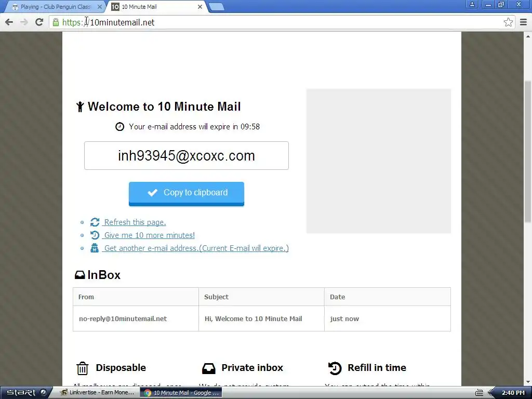Click the Copy to clipboard button

[x=187, y=194]
